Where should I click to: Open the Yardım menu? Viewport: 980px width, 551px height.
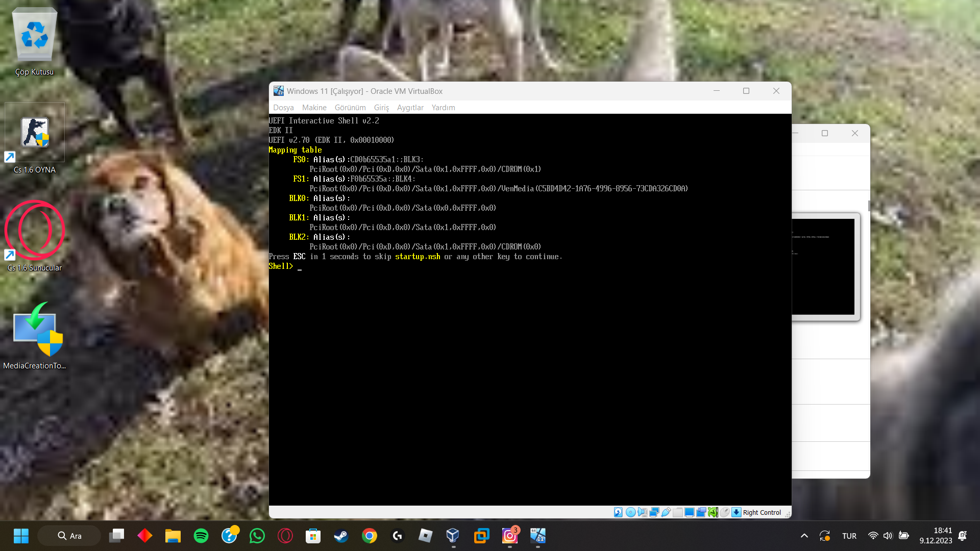click(443, 108)
